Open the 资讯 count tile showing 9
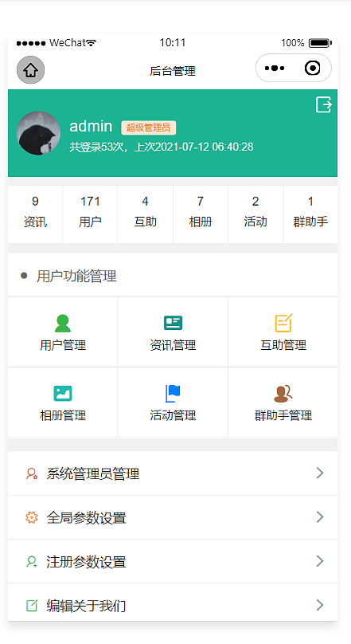 click(35, 214)
